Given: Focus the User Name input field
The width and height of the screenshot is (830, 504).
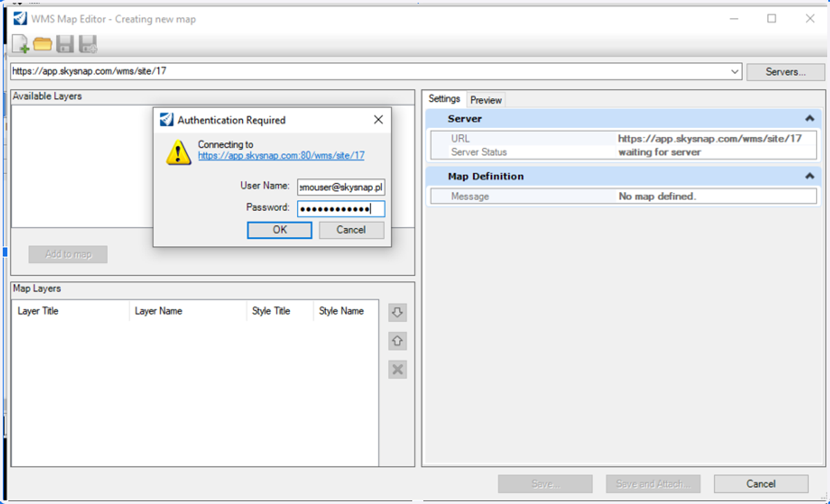Looking at the screenshot, I should 341,187.
